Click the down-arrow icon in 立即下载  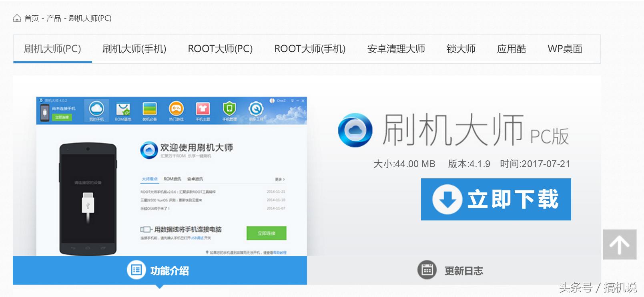[447, 199]
